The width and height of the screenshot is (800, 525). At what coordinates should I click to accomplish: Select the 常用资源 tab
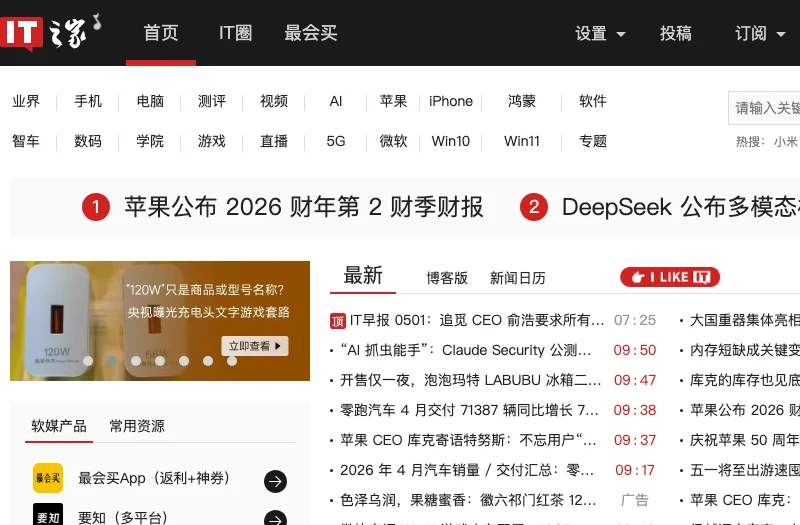point(137,426)
